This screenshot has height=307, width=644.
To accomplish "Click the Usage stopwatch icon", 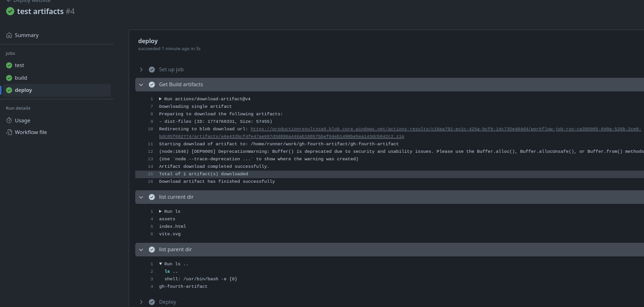I will click(9, 120).
